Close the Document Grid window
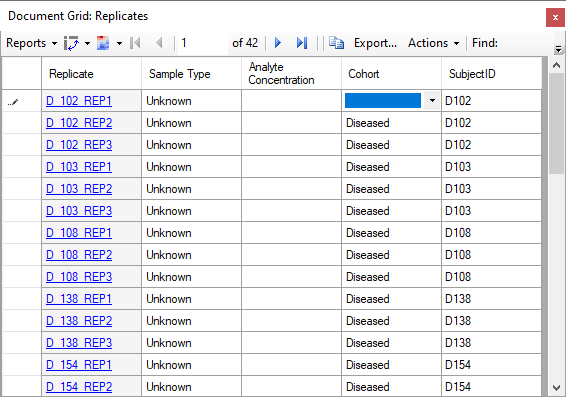The height and width of the screenshot is (397, 566). point(555,17)
